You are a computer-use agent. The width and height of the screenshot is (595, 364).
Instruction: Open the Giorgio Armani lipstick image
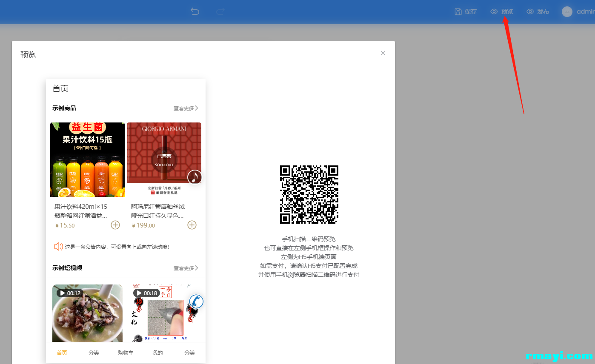tap(164, 159)
